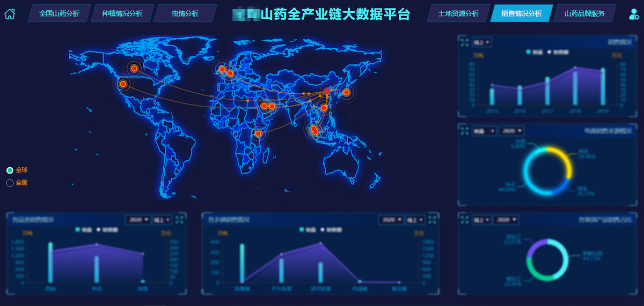644x306 pixels.
Task: Select the active 销售情况分析 tab
Action: point(521,14)
